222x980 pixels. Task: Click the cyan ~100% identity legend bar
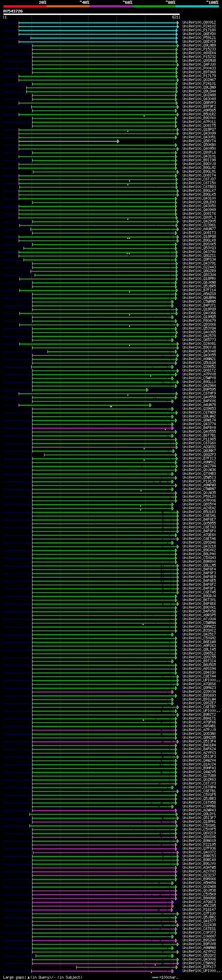197,6
